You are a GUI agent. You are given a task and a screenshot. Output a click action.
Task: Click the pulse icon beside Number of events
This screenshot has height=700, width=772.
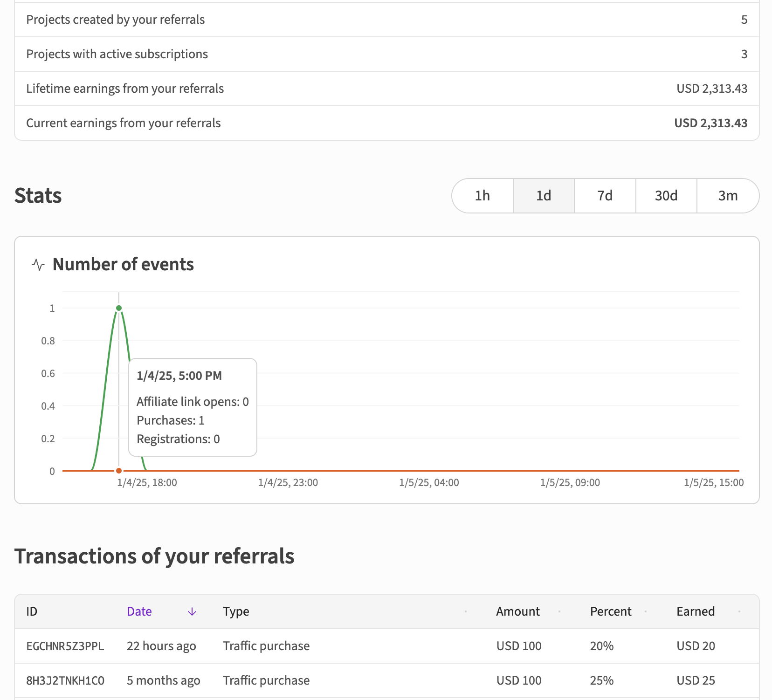tap(38, 265)
